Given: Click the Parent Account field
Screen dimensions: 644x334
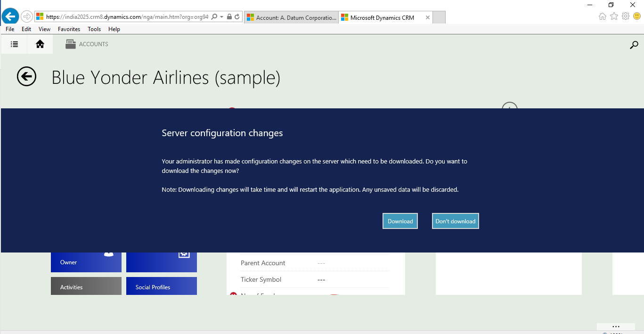Looking at the screenshot, I should click(x=315, y=263).
